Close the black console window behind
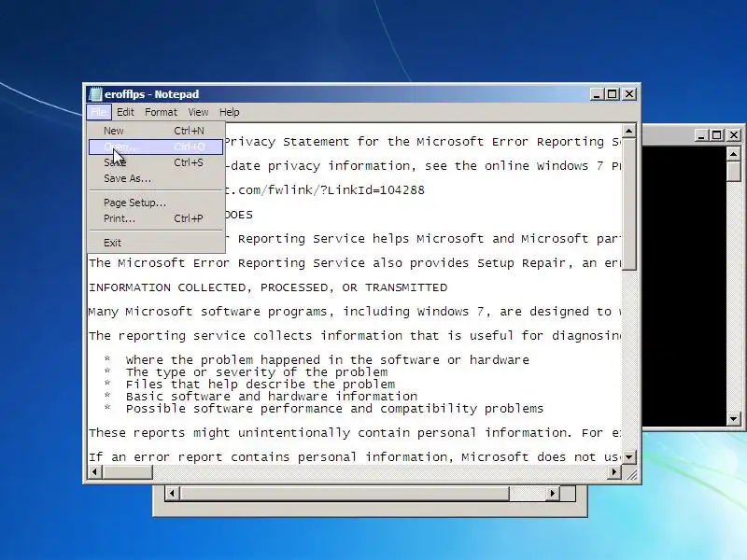Viewport: 747px width, 560px height. click(734, 135)
